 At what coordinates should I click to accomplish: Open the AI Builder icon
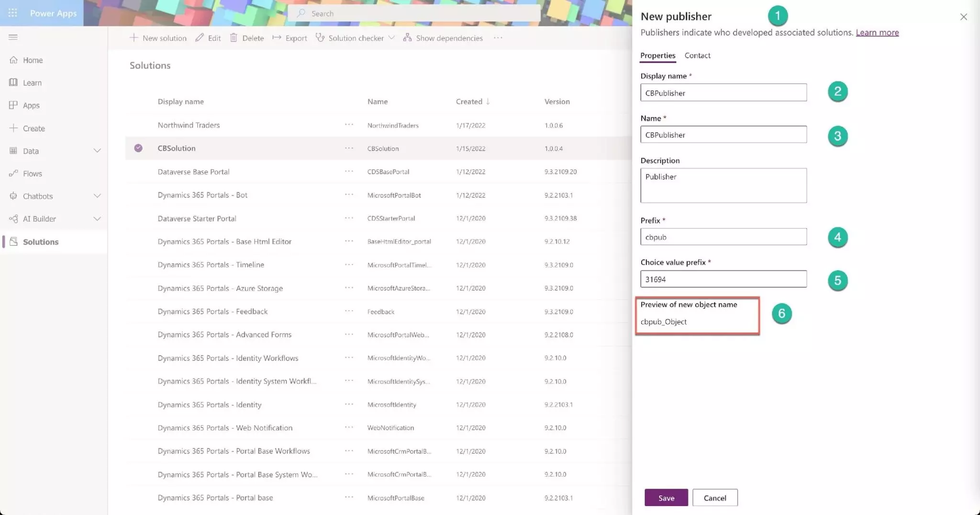tap(13, 219)
